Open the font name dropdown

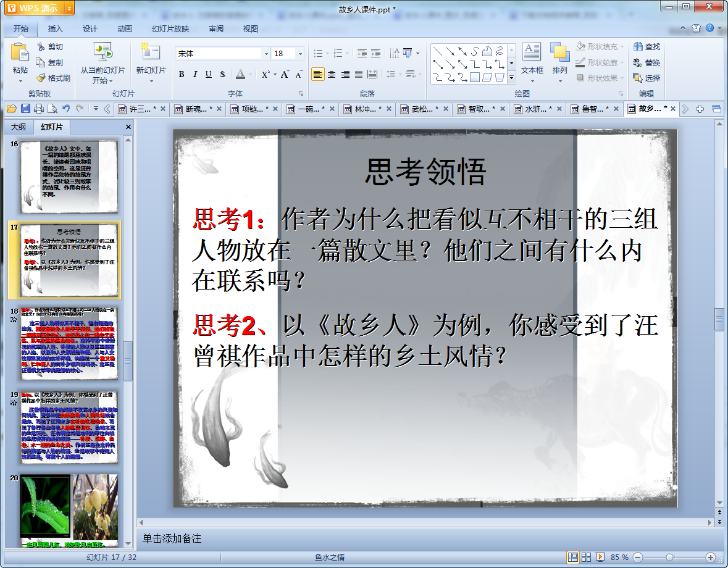coord(267,54)
